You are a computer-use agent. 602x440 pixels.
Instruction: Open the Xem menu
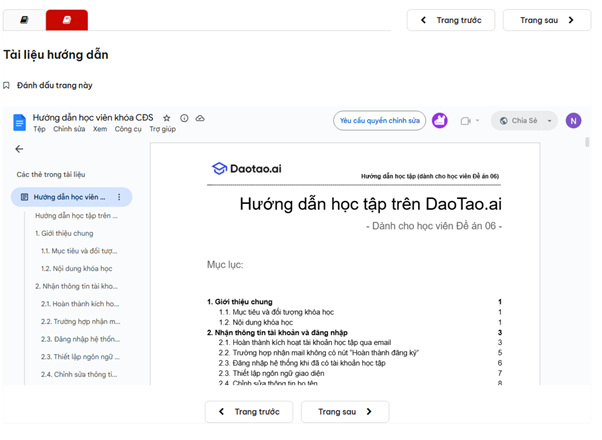tap(100, 129)
